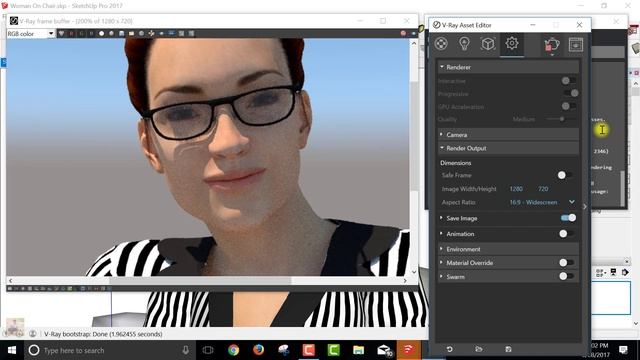The height and width of the screenshot is (360, 640).
Task: Click the image width field showing 1280
Action: 516,189
